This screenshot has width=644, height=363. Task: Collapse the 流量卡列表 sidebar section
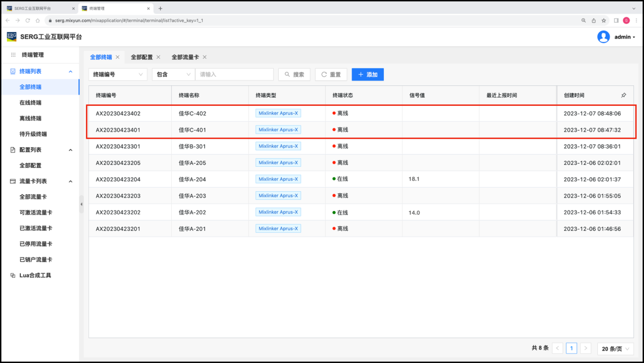(71, 181)
